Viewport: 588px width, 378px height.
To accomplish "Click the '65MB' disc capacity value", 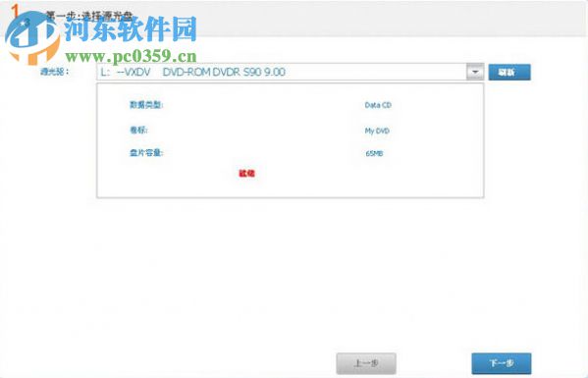I will click(374, 153).
